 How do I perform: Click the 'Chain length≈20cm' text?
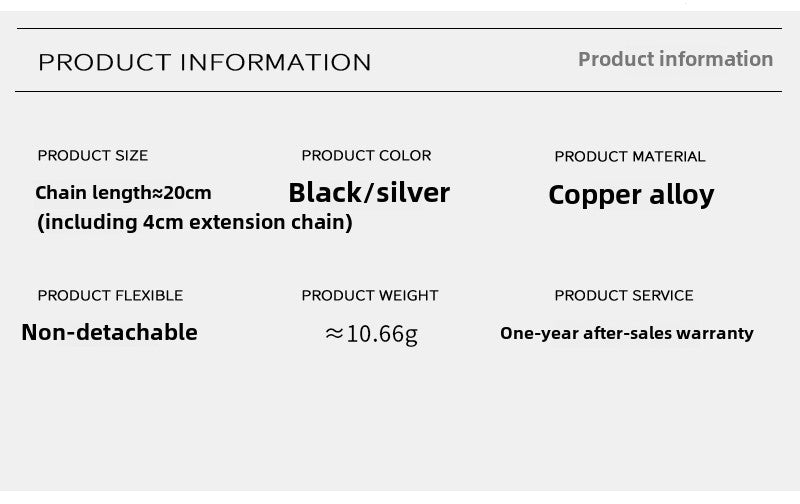coord(123,192)
